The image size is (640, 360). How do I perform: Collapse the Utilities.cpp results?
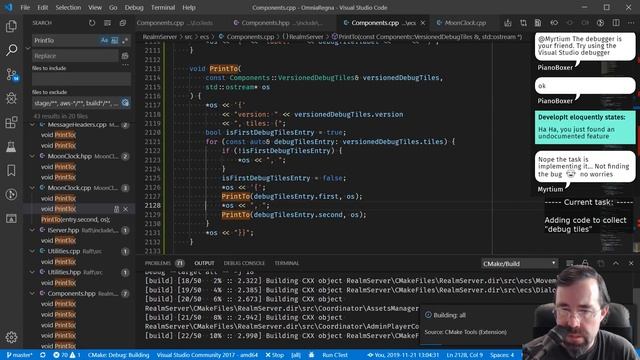(32, 251)
